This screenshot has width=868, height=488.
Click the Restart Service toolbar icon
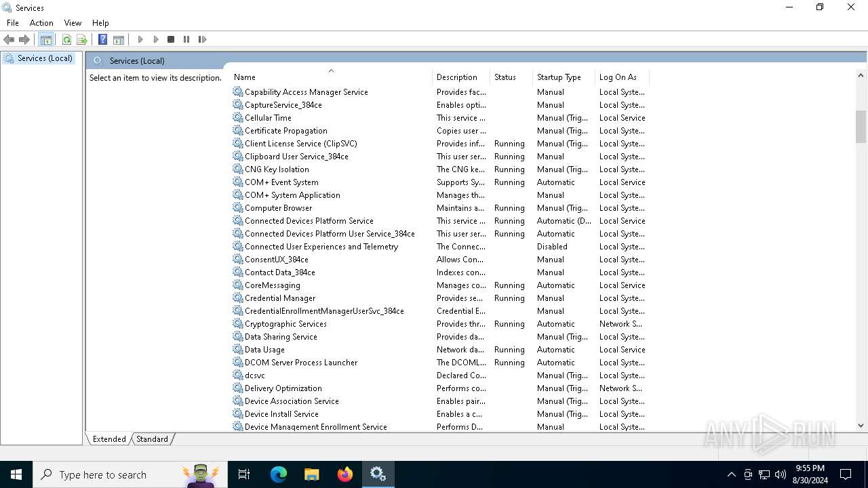(202, 39)
